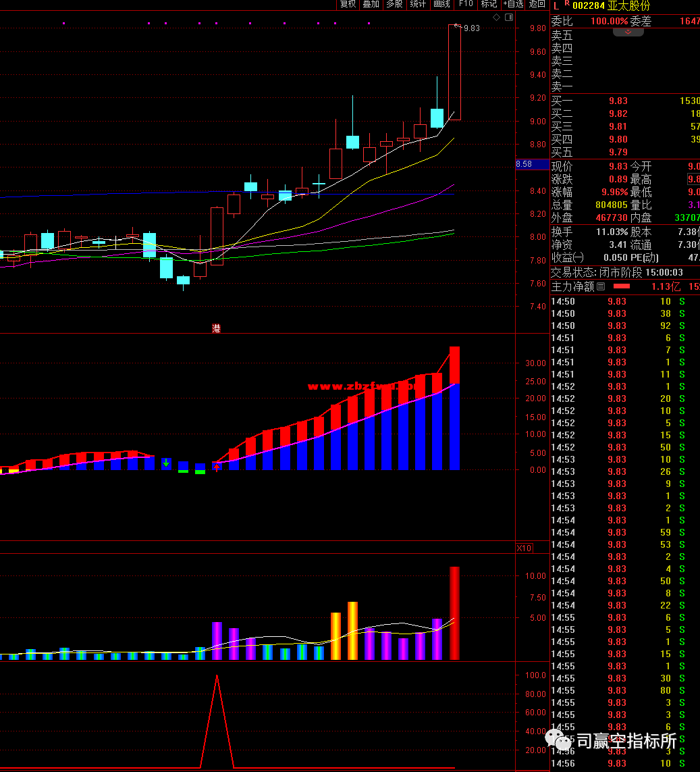Click the R badge beside stock code
The width and height of the screenshot is (700, 772).
[566, 4]
